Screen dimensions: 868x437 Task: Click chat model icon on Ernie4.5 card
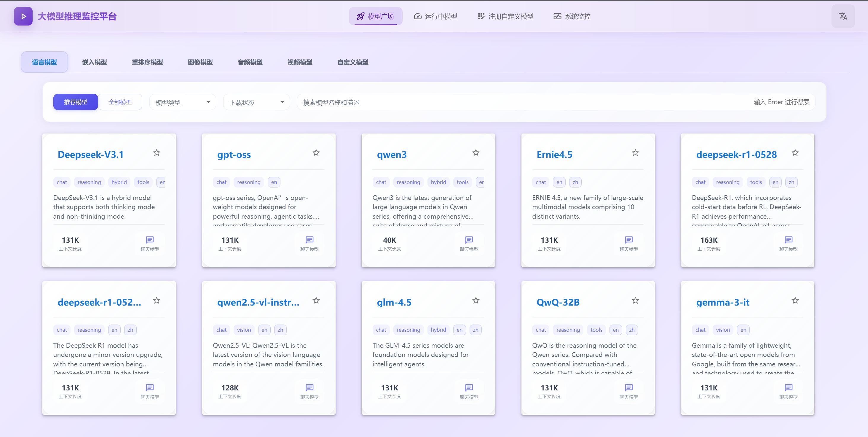click(x=628, y=240)
